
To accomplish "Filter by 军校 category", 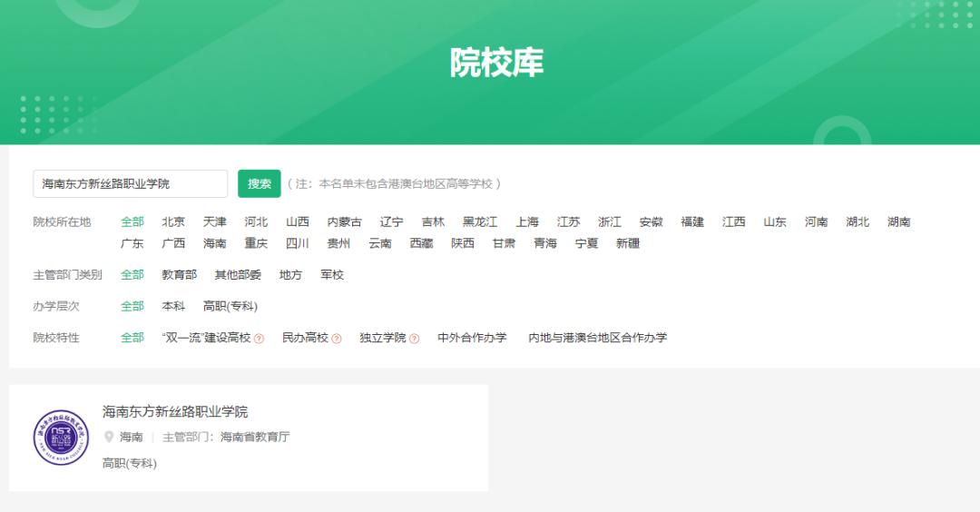I will pyautogui.click(x=332, y=275).
